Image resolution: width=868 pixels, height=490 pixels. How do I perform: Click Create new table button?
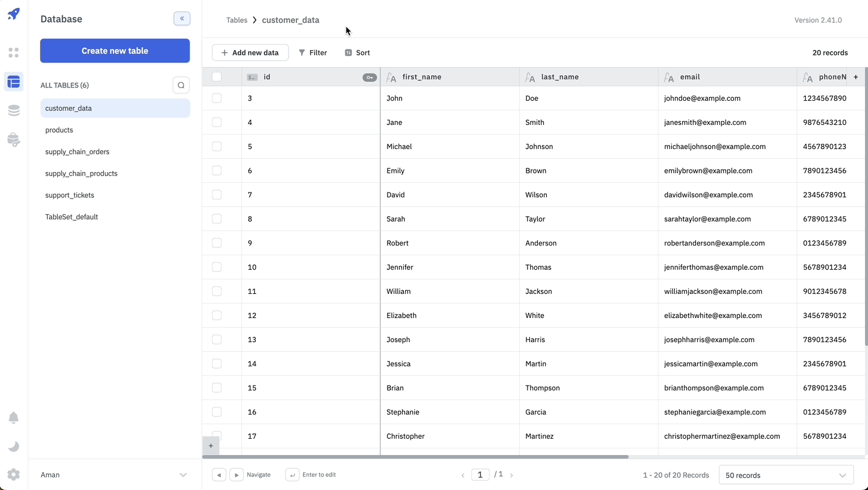pyautogui.click(x=115, y=51)
